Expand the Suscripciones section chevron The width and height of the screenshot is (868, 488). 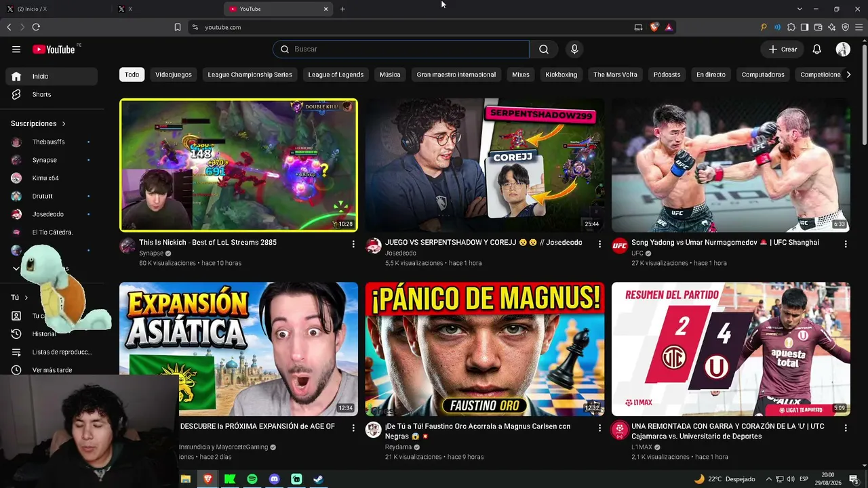click(x=64, y=124)
